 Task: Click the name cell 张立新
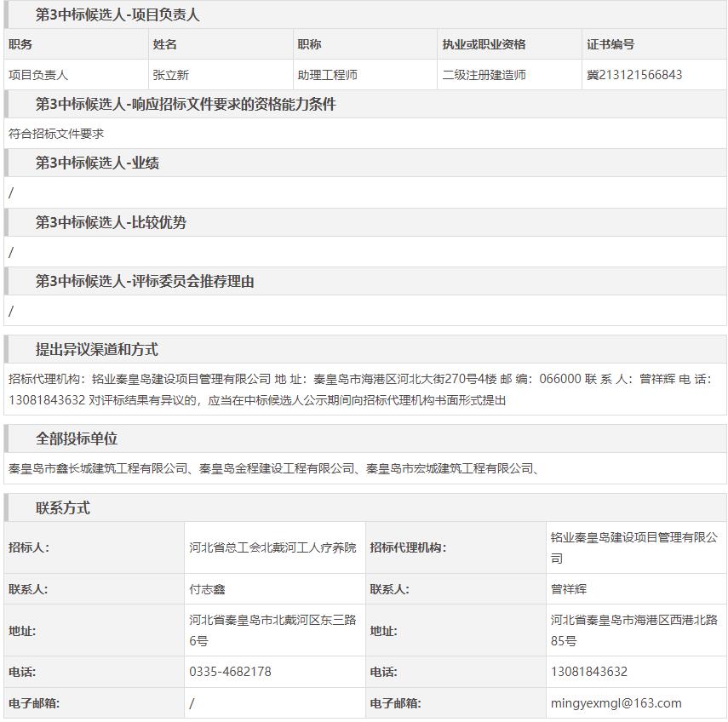coord(170,75)
